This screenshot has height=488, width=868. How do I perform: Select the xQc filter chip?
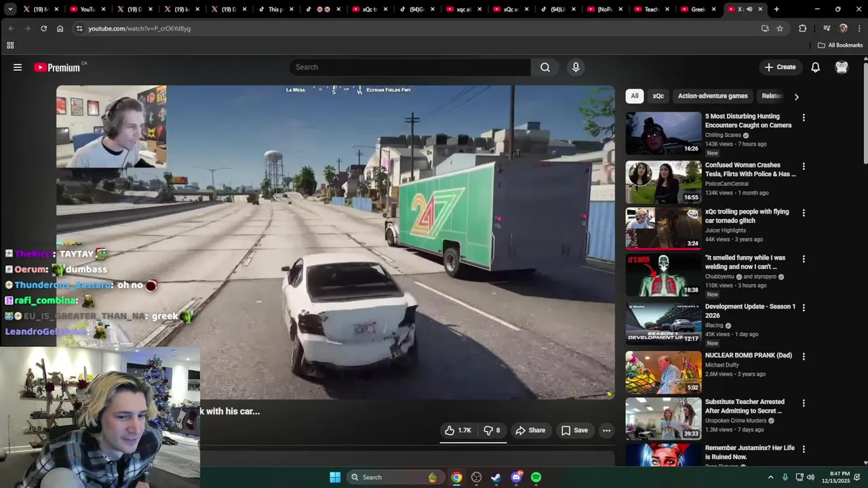click(x=658, y=96)
